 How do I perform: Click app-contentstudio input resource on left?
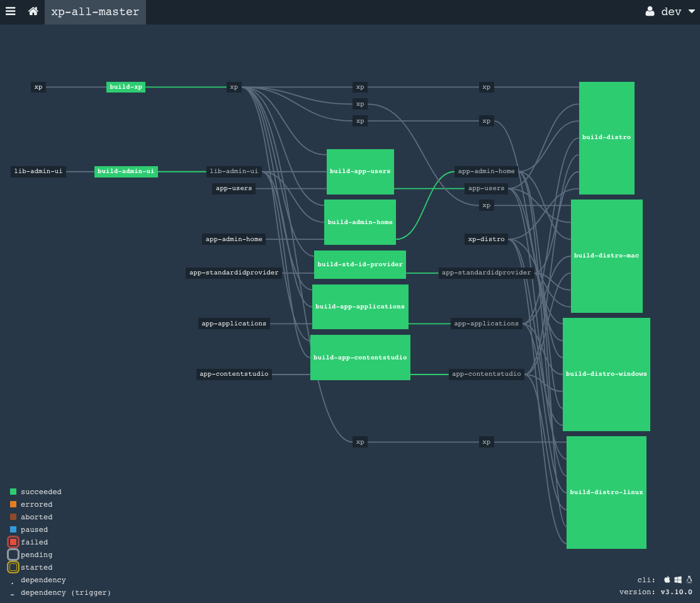tap(234, 374)
